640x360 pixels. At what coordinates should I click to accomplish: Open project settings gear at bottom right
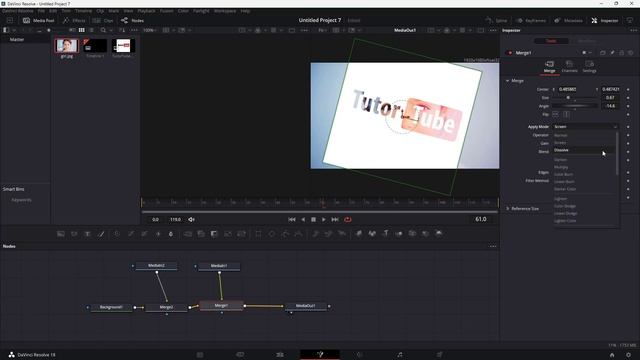pyautogui.click(x=629, y=355)
